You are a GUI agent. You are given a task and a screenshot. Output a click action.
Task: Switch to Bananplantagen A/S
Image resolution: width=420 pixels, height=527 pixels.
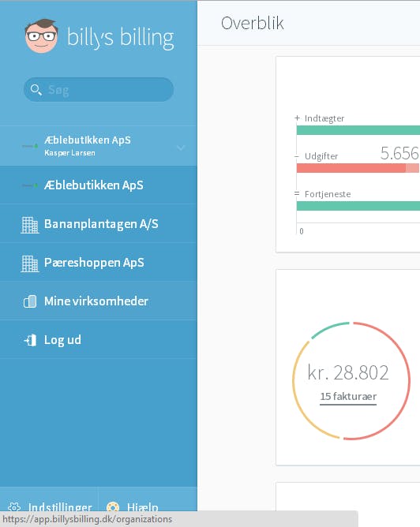click(99, 224)
